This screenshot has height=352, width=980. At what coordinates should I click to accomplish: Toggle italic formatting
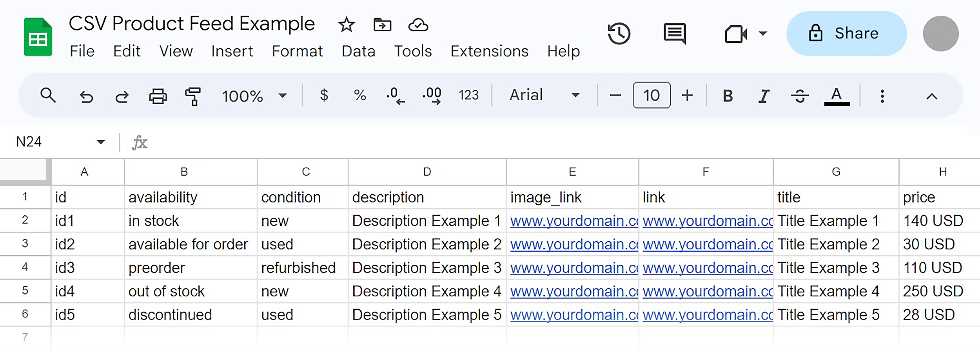[x=763, y=95]
